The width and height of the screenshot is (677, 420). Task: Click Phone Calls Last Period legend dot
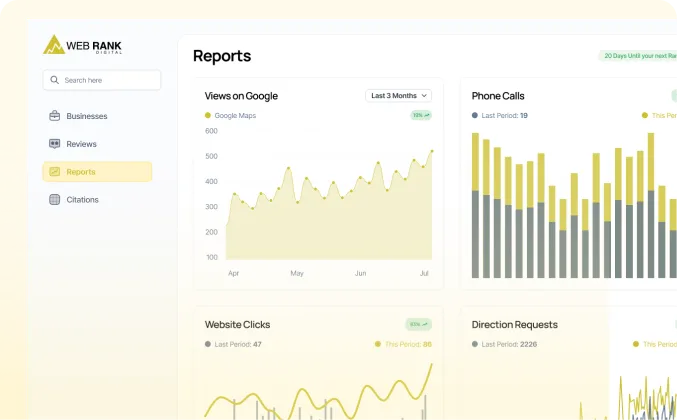pyautogui.click(x=475, y=115)
